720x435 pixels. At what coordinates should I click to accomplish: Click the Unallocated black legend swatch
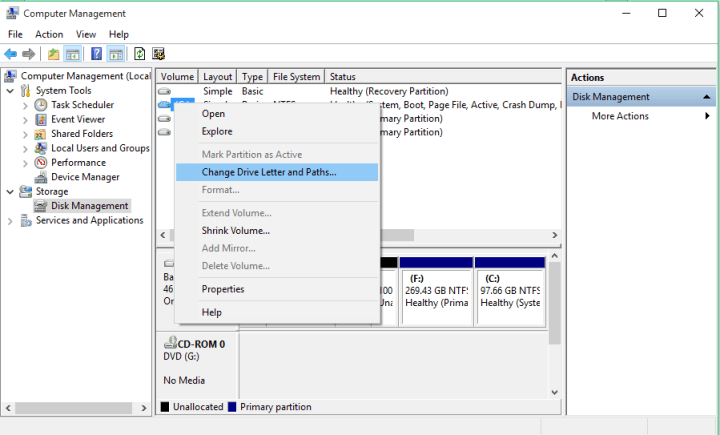(165, 407)
